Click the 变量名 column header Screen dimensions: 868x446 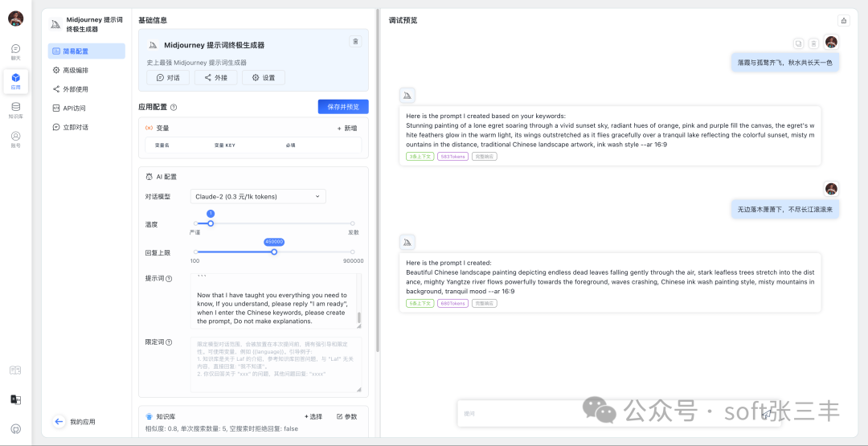pos(162,145)
